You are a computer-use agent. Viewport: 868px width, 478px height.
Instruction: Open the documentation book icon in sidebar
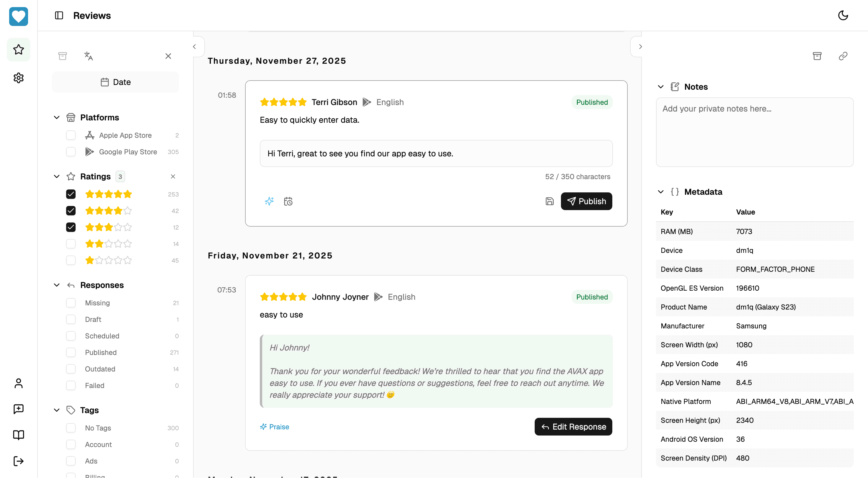pyautogui.click(x=19, y=435)
